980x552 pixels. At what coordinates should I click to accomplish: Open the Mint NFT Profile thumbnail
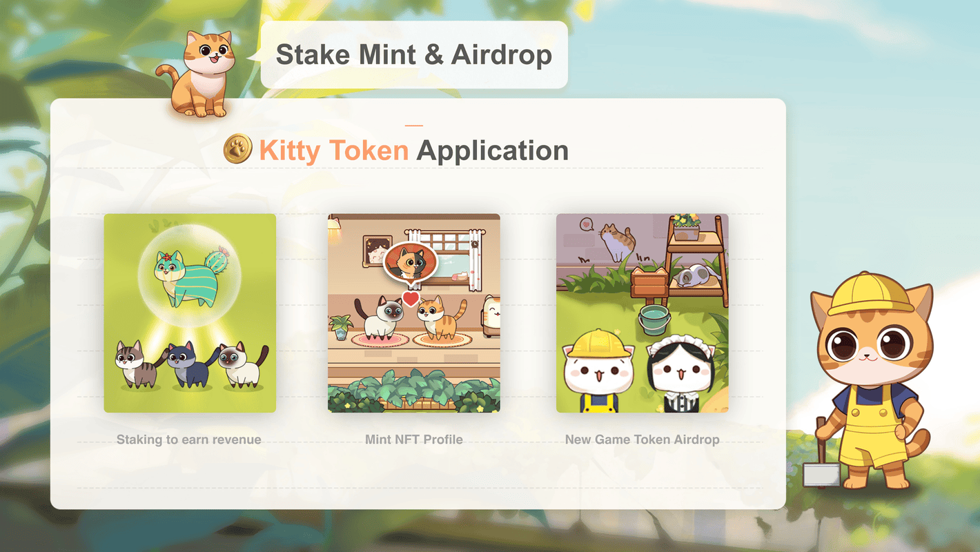[414, 313]
